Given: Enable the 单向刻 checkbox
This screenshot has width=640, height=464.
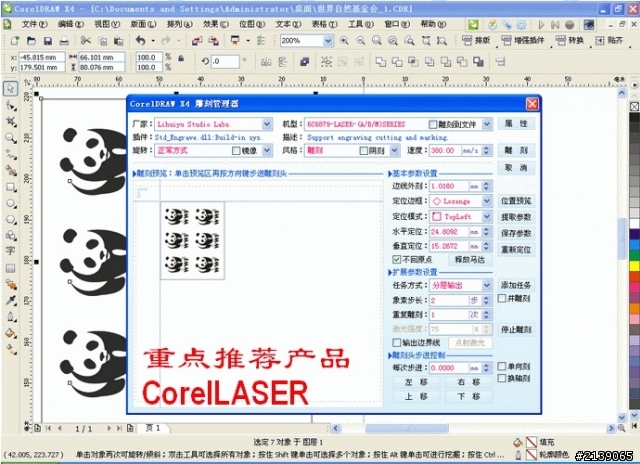Looking at the screenshot, I should (502, 366).
